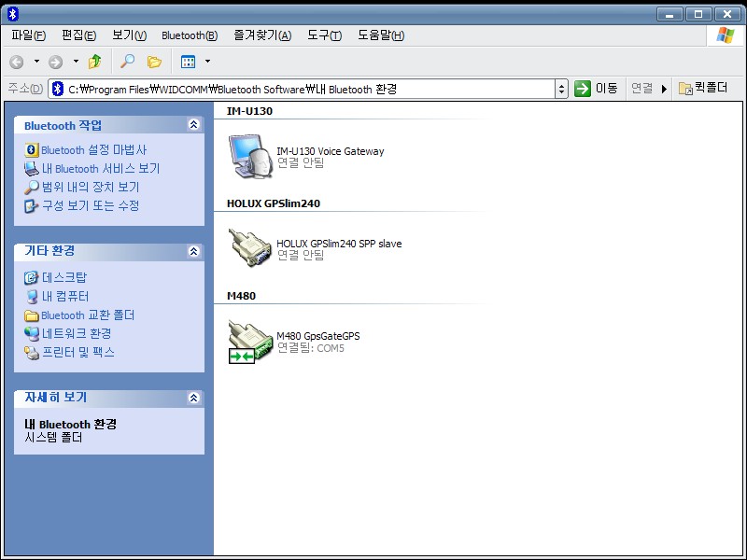Launch Bluetooth 설정 마법사 link
The width and height of the screenshot is (747, 560).
94,150
